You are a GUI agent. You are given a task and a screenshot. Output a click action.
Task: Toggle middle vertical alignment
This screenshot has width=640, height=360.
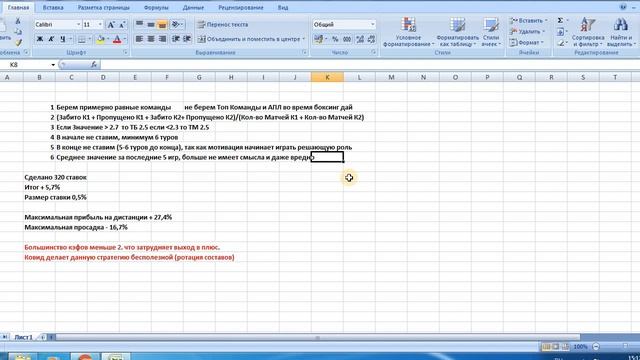click(x=151, y=24)
